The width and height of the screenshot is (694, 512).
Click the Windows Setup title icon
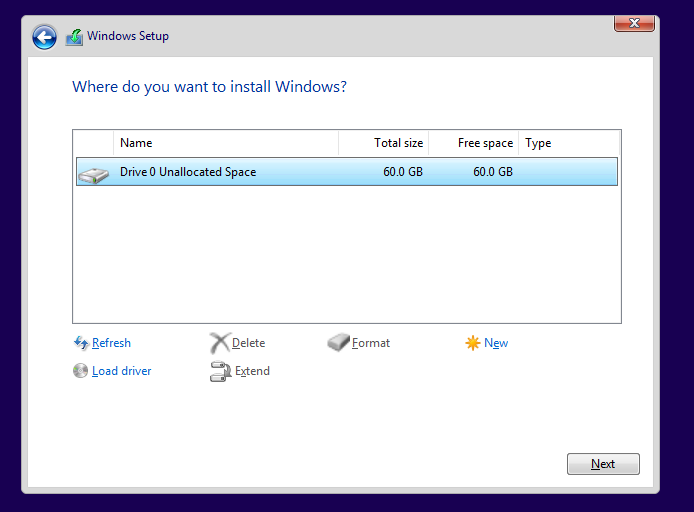[74, 37]
